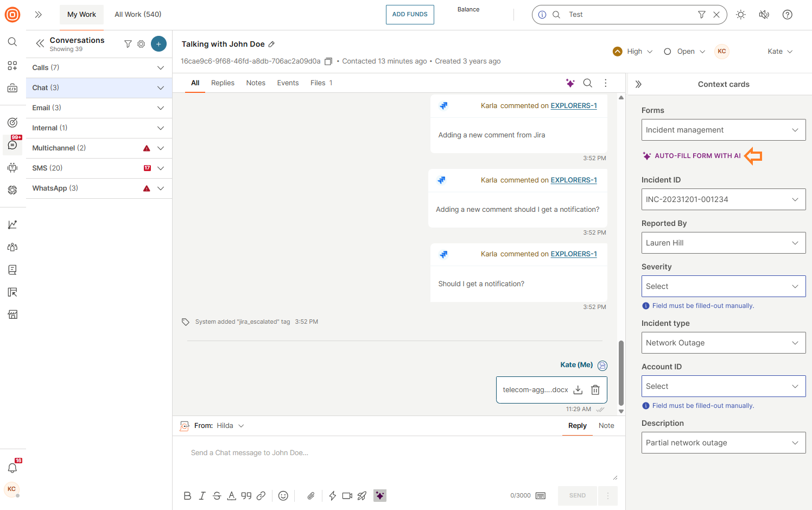Toggle strikethrough formatting in the message editor

click(217, 495)
